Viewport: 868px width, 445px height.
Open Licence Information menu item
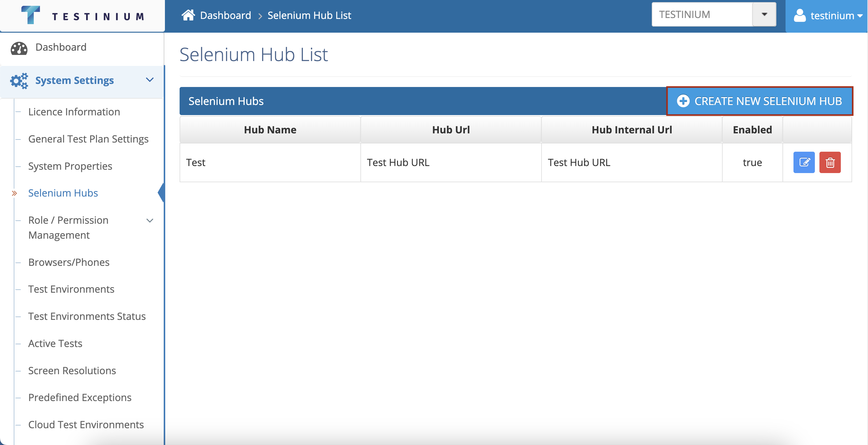coord(74,112)
